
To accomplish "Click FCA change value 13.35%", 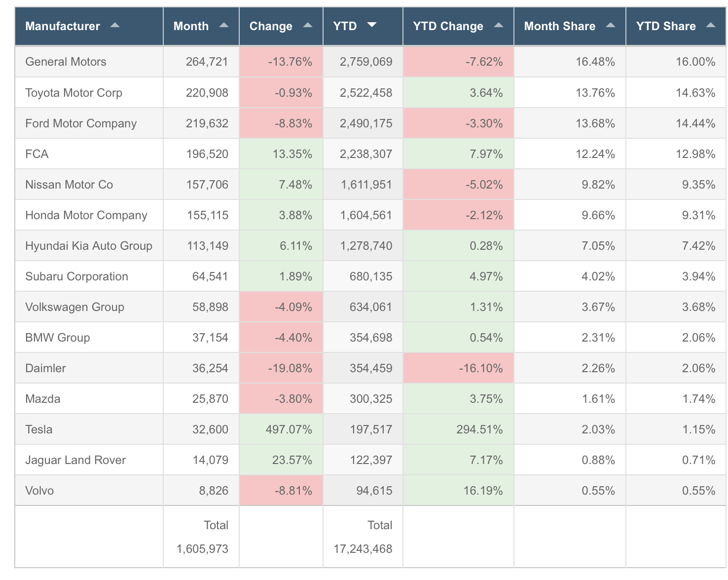I will (292, 154).
